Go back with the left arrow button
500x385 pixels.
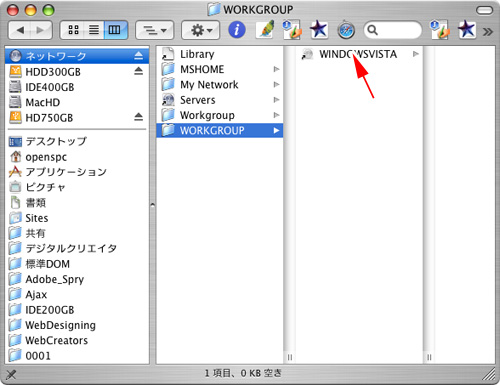20,30
